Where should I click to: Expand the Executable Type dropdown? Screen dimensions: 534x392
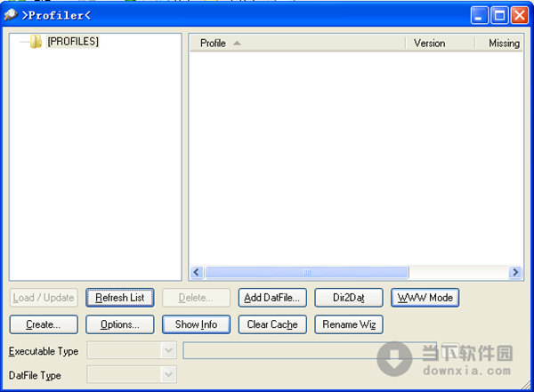pos(168,351)
